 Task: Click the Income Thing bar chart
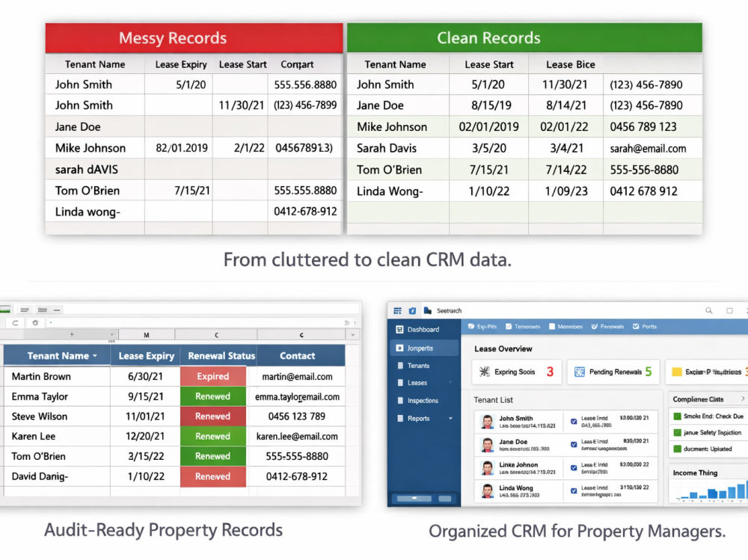click(x=711, y=490)
